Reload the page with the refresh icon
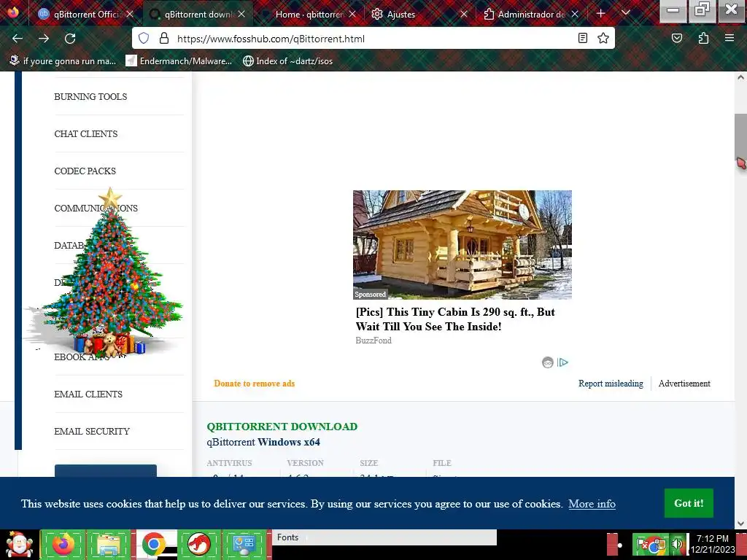Viewport: 747px width, 560px height. click(70, 39)
